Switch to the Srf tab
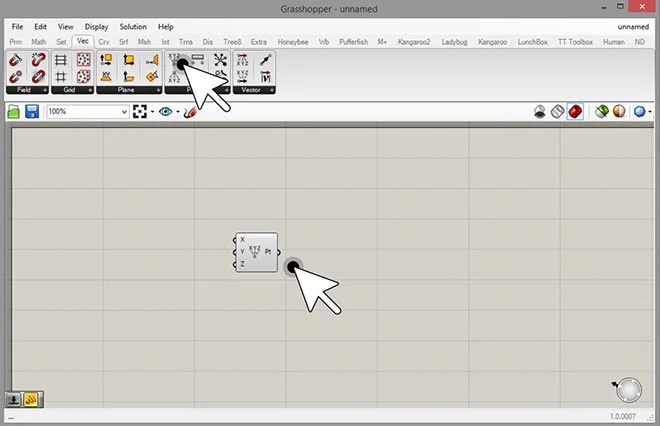 (x=123, y=42)
